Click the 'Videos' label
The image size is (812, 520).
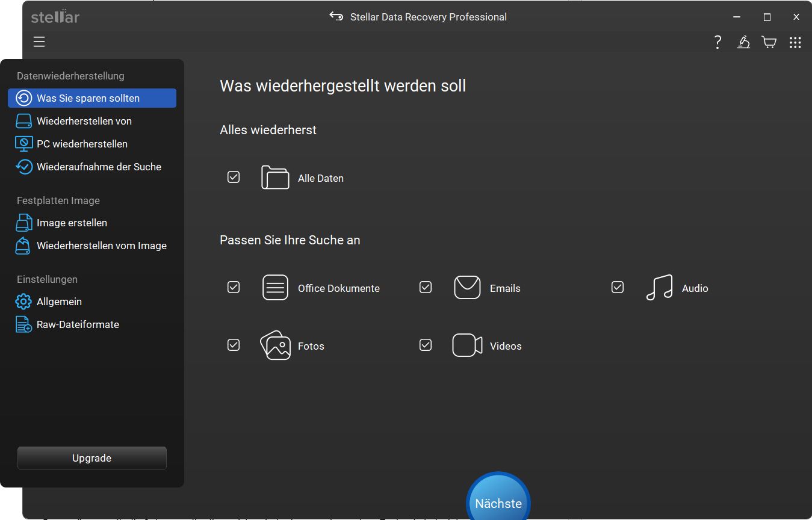point(506,346)
